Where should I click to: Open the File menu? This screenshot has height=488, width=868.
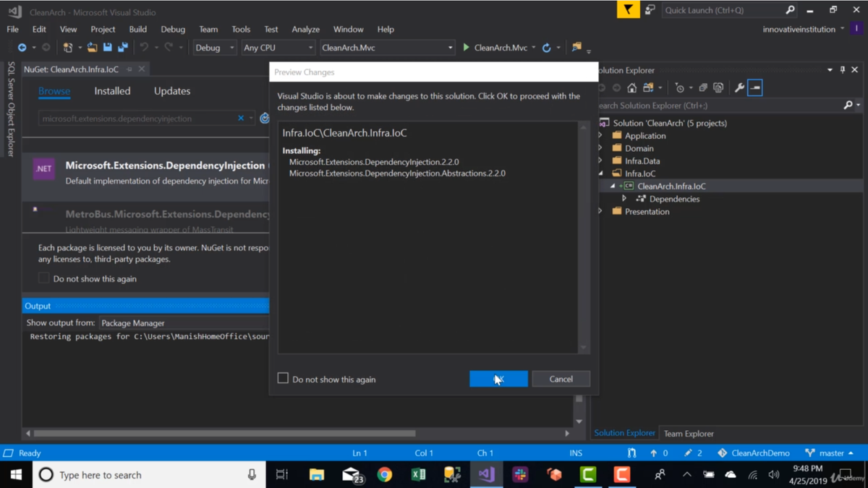tap(13, 30)
